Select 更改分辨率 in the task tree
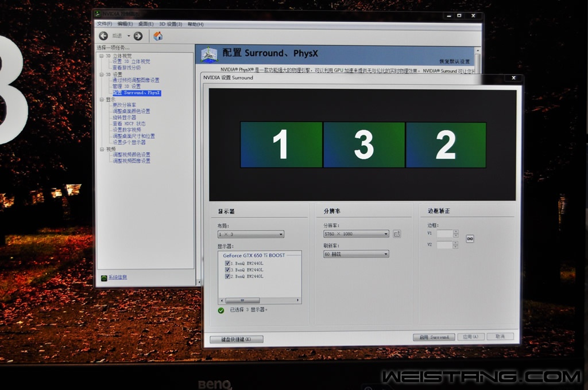This screenshot has height=390, width=588. point(125,105)
